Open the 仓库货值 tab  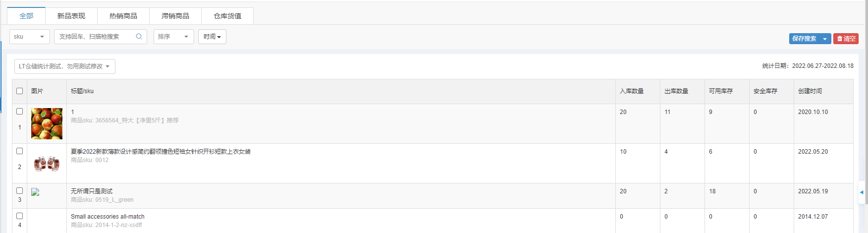227,16
